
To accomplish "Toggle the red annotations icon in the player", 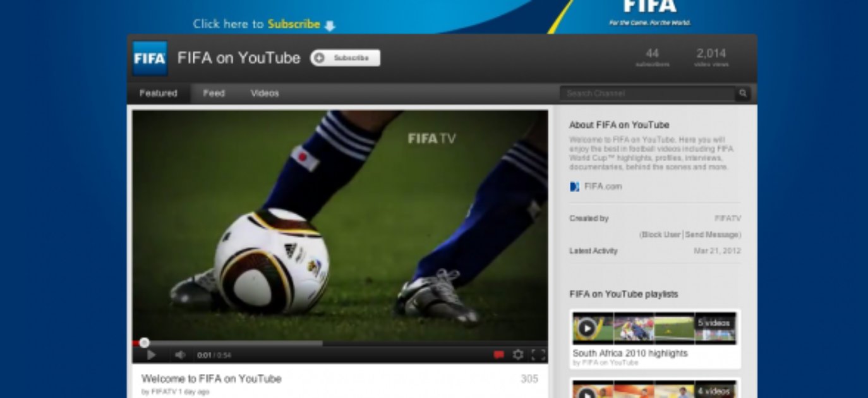I will [x=498, y=355].
